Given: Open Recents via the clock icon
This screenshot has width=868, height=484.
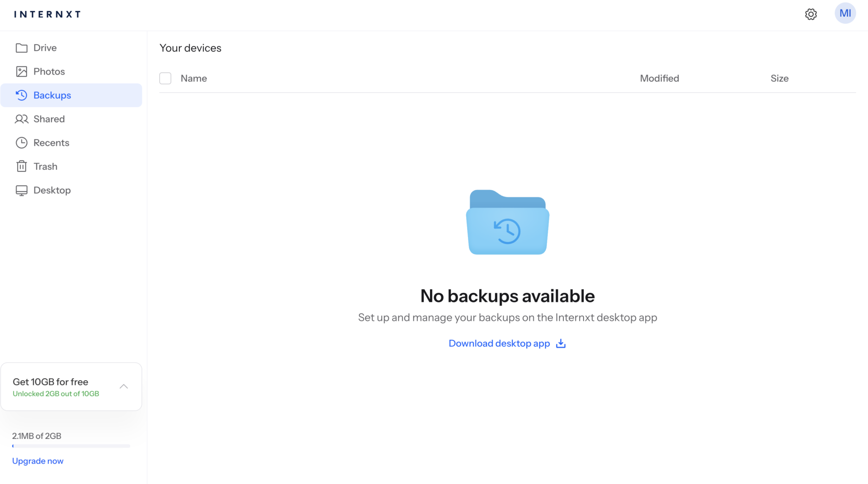Looking at the screenshot, I should tap(22, 142).
